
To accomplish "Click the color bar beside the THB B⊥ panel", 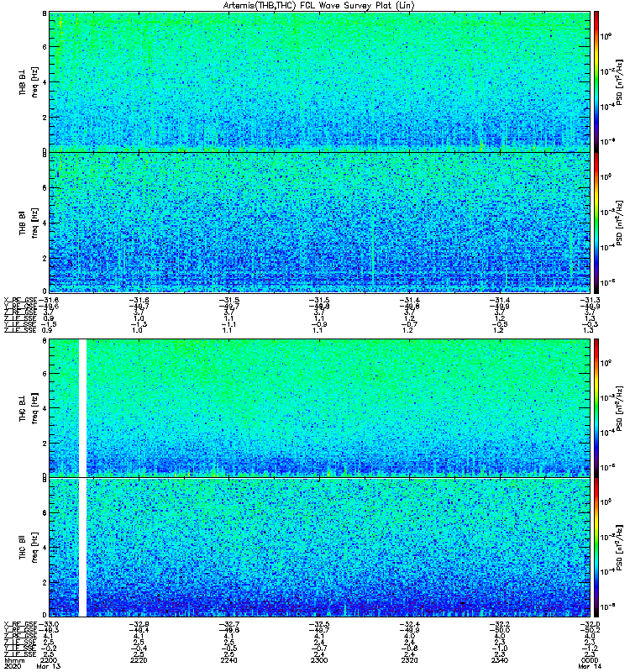I will coord(596,81).
